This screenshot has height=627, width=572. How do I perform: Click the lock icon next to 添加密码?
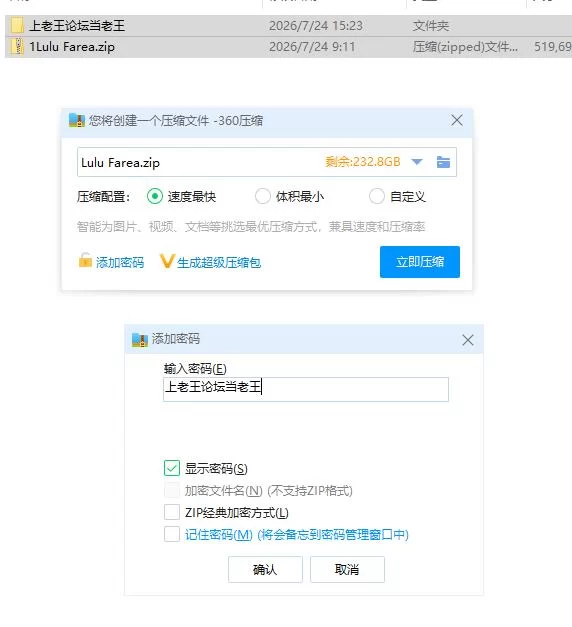click(x=85, y=260)
